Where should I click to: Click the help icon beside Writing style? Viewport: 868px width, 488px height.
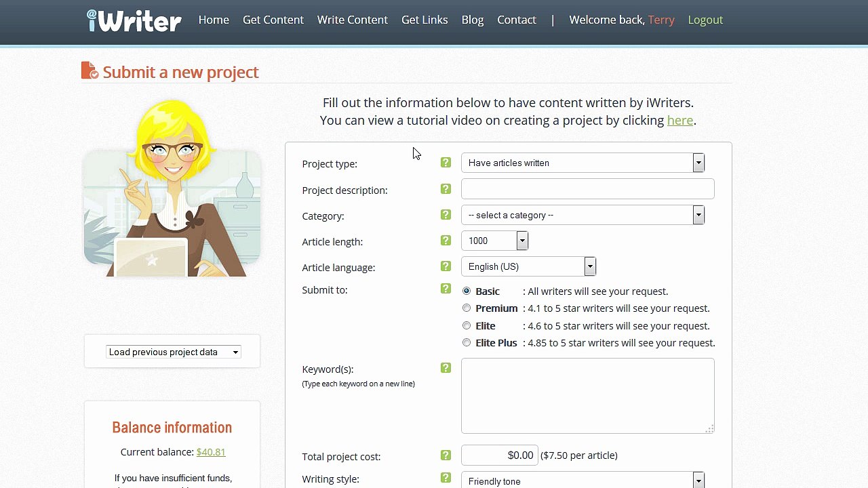point(446,478)
